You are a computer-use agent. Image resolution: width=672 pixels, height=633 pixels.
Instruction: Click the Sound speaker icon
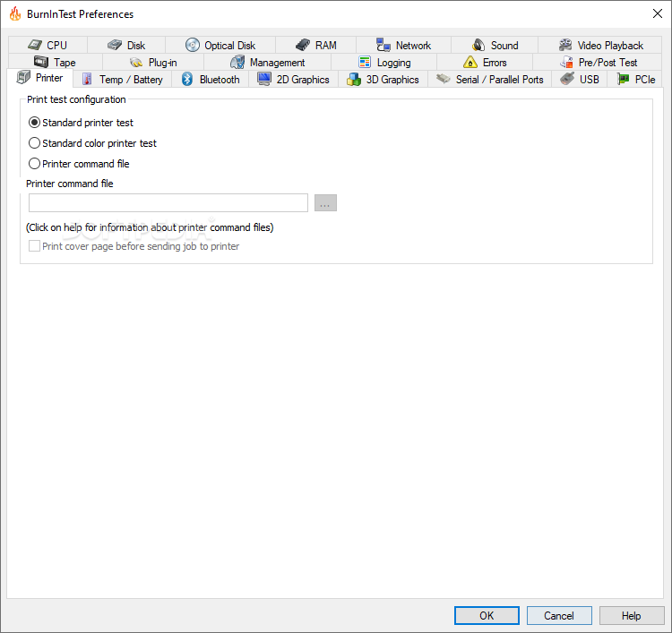click(x=478, y=45)
